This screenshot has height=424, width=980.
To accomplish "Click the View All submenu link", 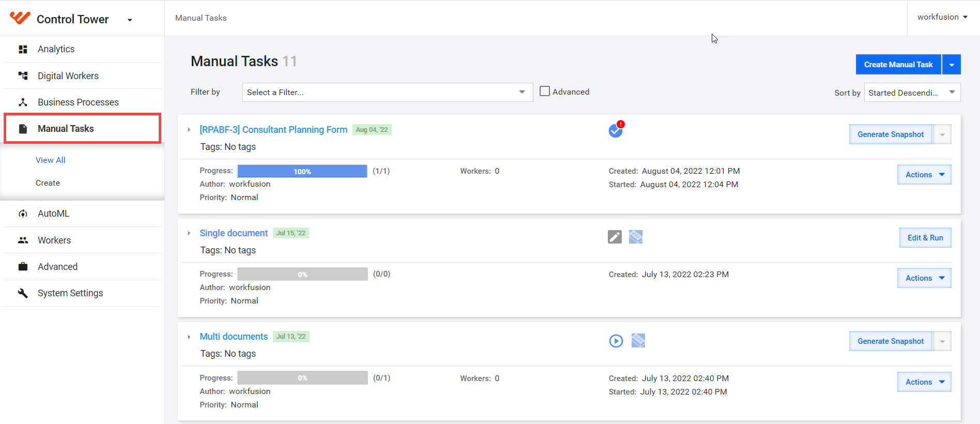I will click(x=51, y=160).
